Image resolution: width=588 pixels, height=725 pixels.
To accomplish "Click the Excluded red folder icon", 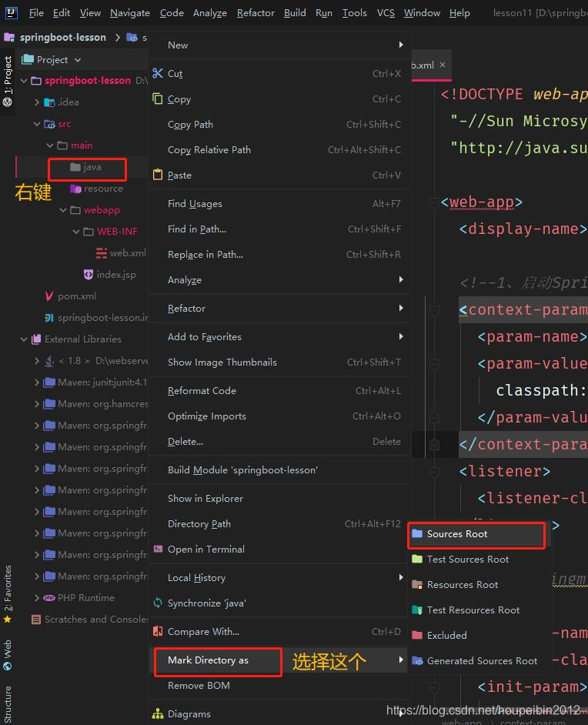I will [417, 635].
